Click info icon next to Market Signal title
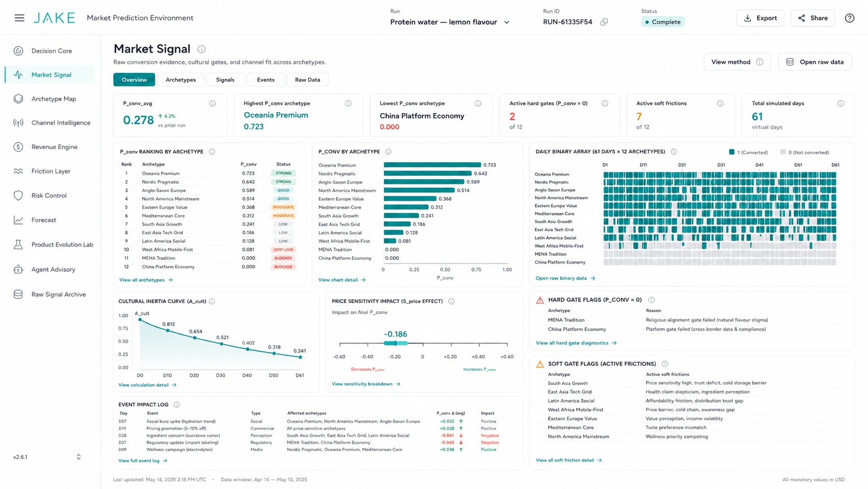The image size is (868, 489). pos(201,49)
